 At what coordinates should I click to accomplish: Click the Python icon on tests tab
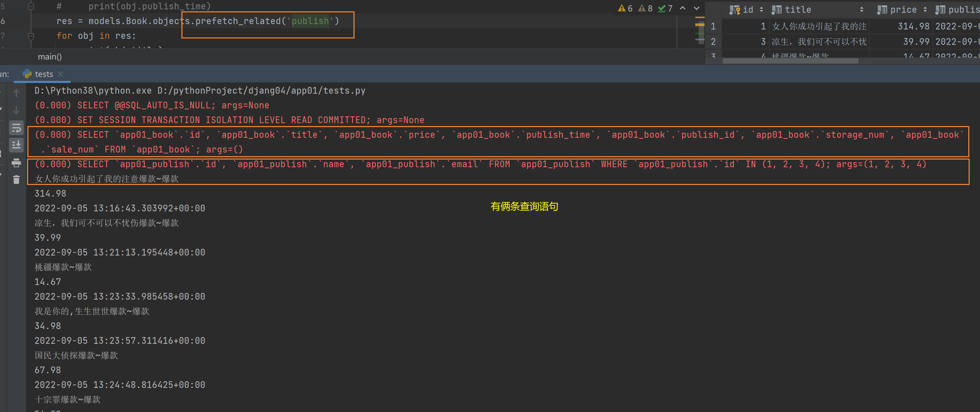[x=27, y=74]
